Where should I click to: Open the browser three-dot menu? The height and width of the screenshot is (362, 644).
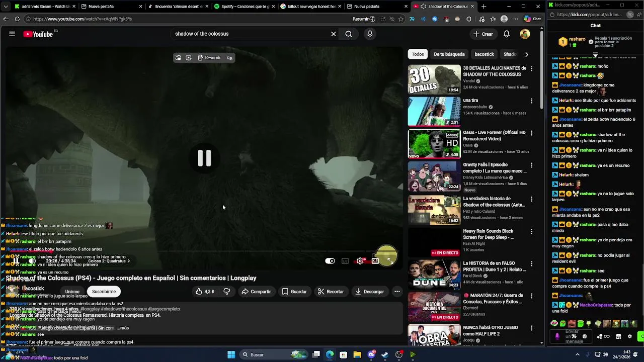pyautogui.click(x=515, y=19)
